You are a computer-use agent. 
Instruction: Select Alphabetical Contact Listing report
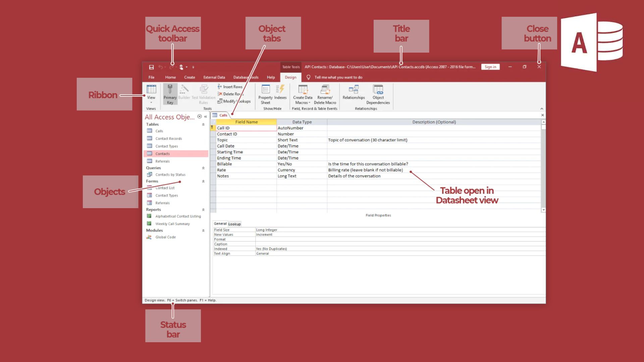pyautogui.click(x=178, y=216)
